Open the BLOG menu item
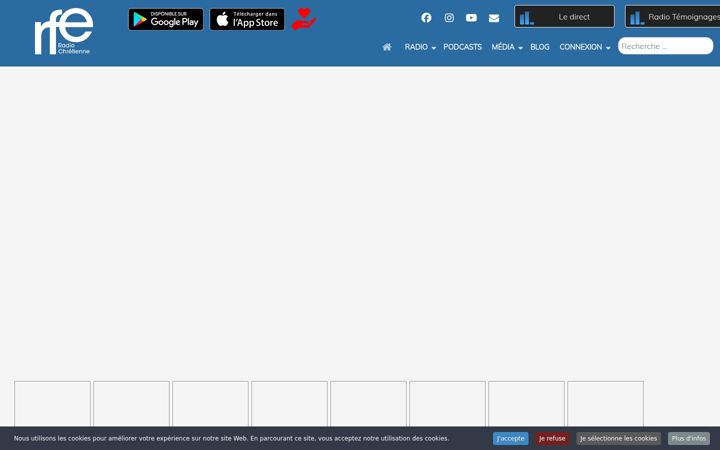The height and width of the screenshot is (450, 720). [x=540, y=47]
